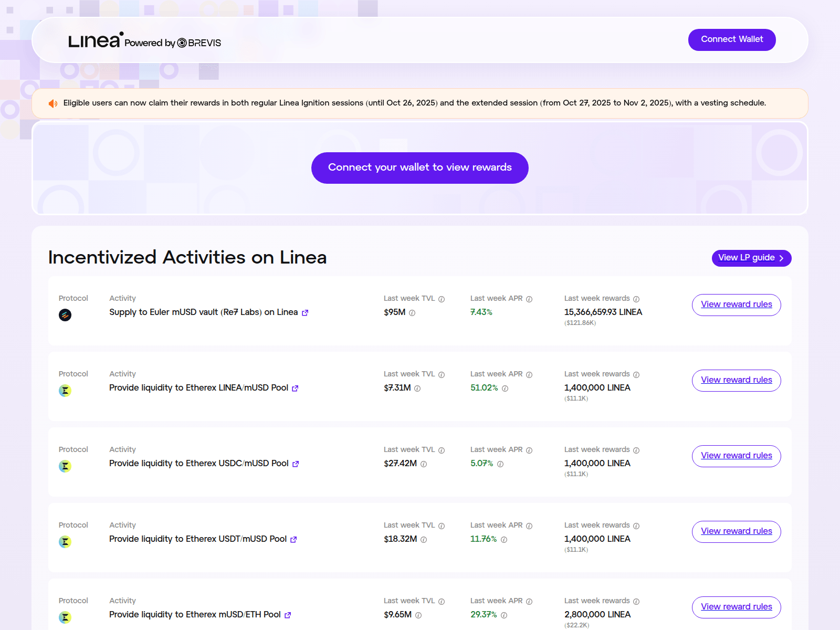The height and width of the screenshot is (630, 840).
Task: Open external link icon for LINEA/mUSD Pool
Action: click(x=295, y=388)
